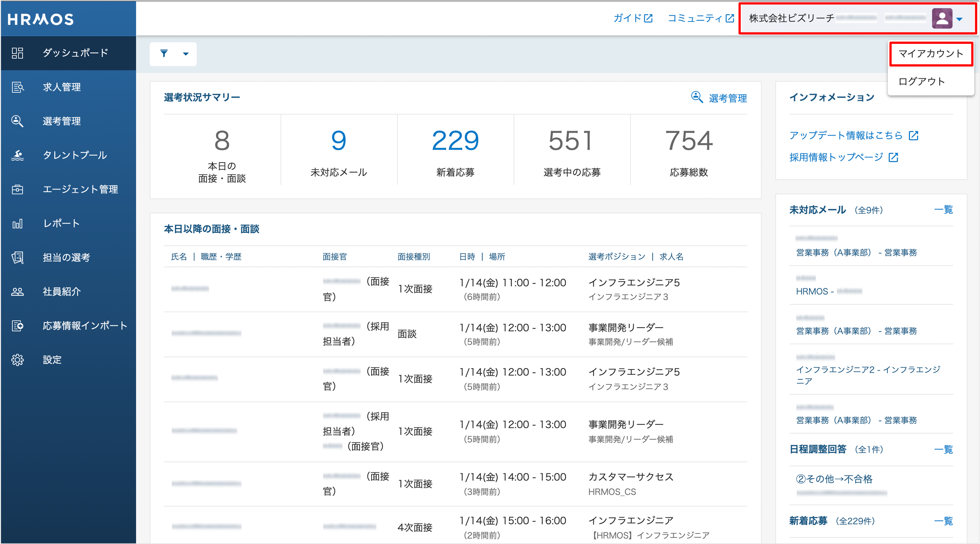Click external icon after アップデート情報はこちら
Screen dimensions: 980x544
[913, 135]
